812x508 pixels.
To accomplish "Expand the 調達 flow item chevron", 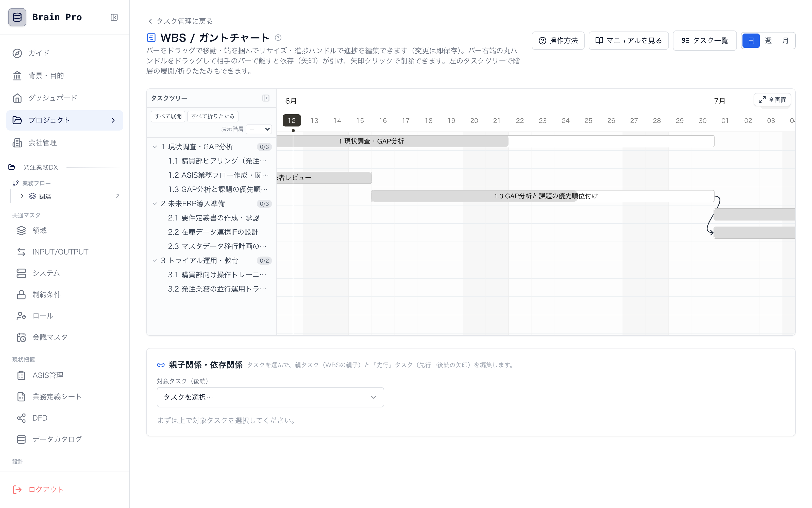I will coord(22,196).
